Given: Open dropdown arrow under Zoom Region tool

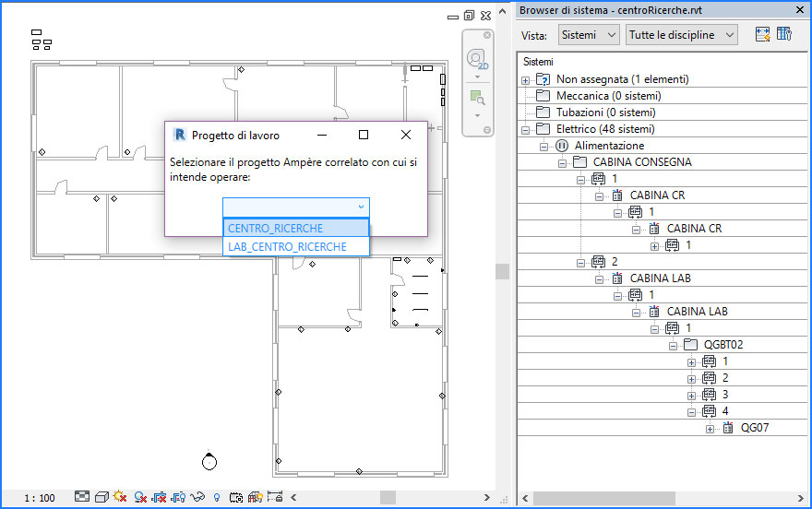Looking at the screenshot, I should coord(477,115).
